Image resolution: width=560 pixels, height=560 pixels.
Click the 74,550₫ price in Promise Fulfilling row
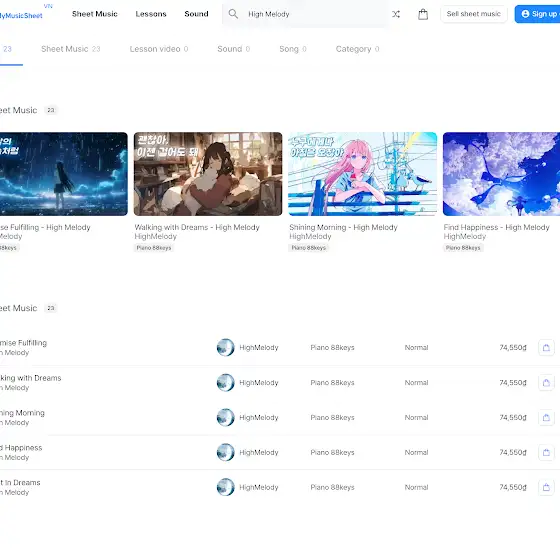[513, 348]
